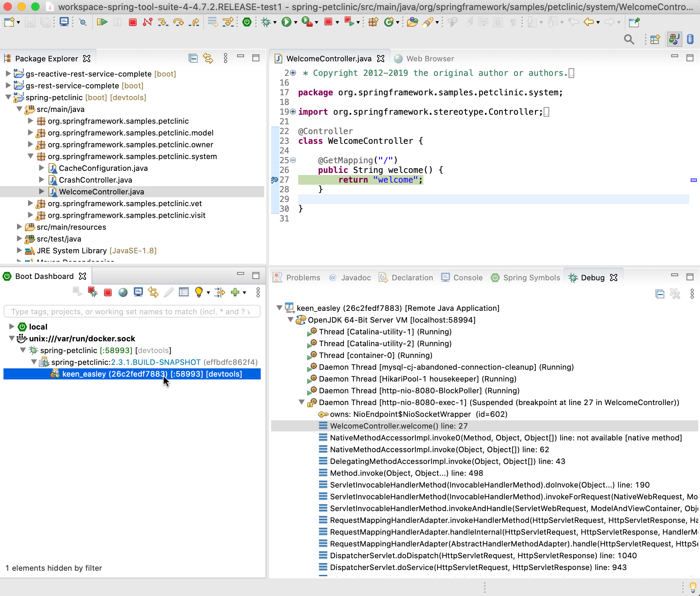Click the Step Over debug icon
Screen dimensions: 700x596
(x=179, y=23)
